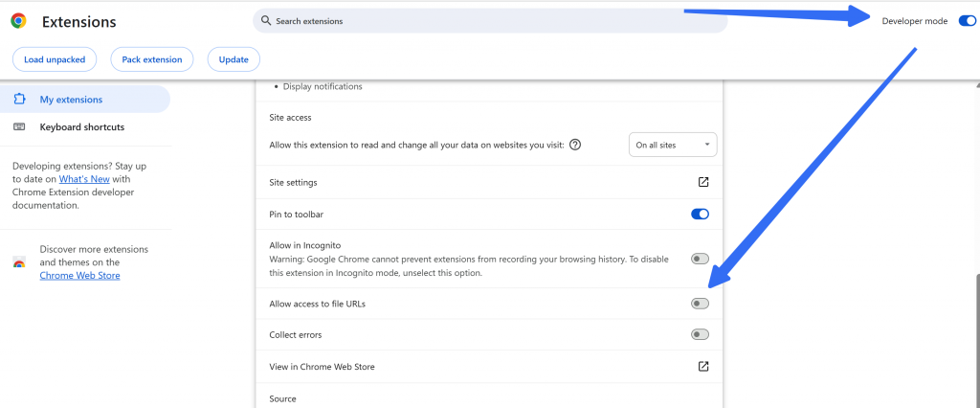Click the Allow access to file URLs label
The width and height of the screenshot is (980, 408).
pos(317,305)
